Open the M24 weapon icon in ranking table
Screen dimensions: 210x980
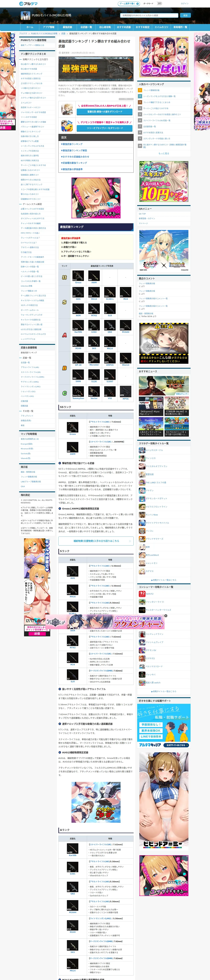(x=125, y=292)
